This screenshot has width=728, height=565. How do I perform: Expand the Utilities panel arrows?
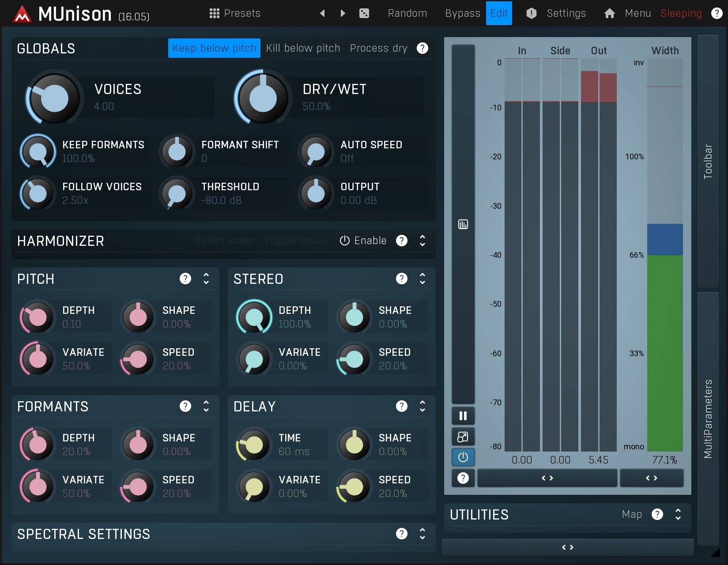678,514
